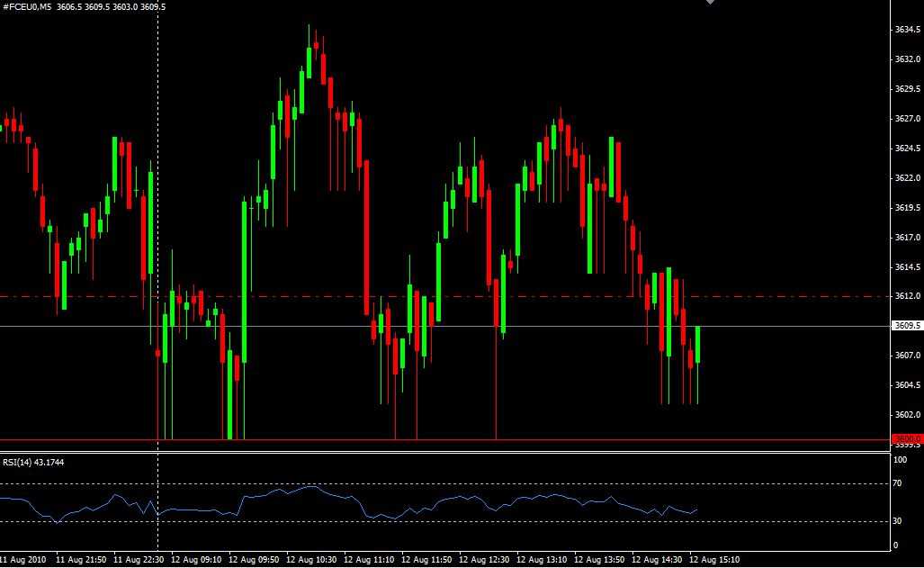Select the solid red horizontal line at 3600
Screen dimensions: 924x568
point(445,439)
